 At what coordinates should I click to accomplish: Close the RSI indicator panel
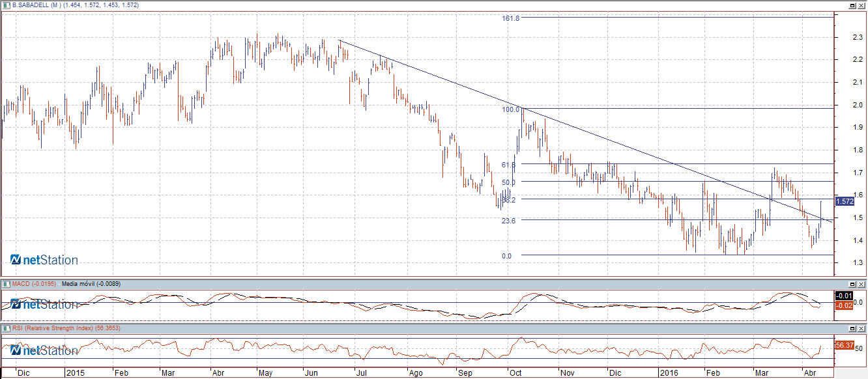coord(861,329)
